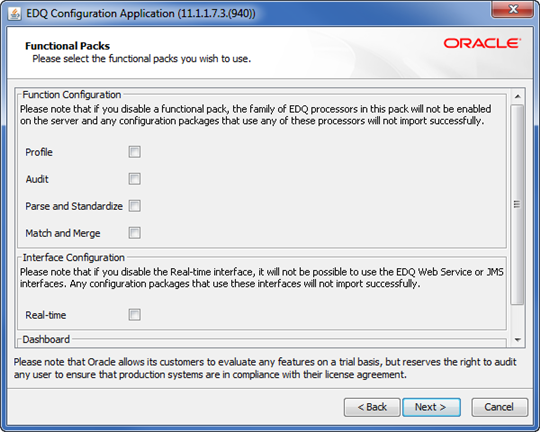The height and width of the screenshot is (432, 540).
Task: Click the Dashboard group title
Action: coord(46,340)
